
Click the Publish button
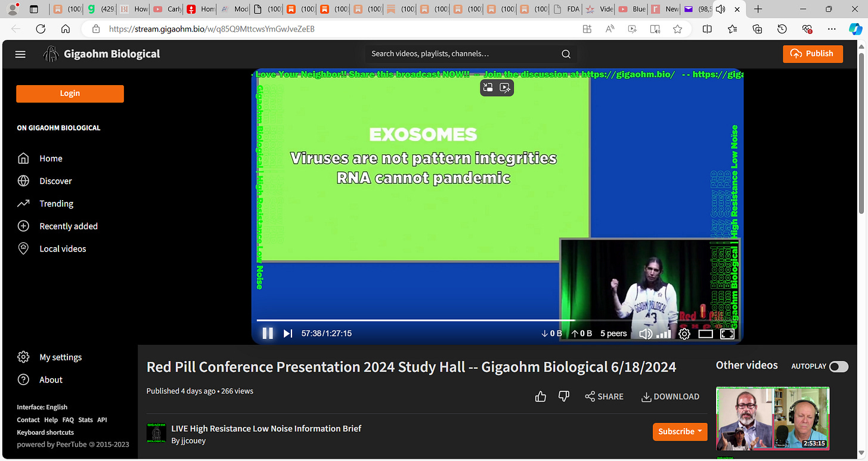pyautogui.click(x=813, y=54)
